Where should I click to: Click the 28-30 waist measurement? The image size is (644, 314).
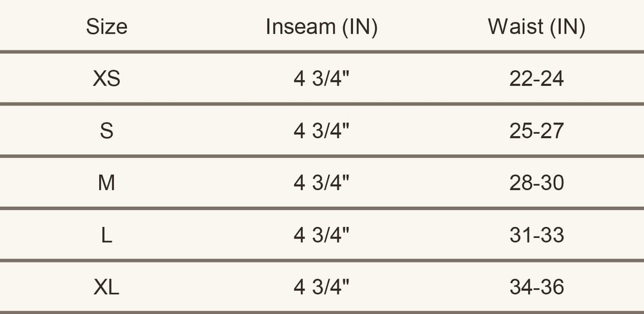click(536, 183)
